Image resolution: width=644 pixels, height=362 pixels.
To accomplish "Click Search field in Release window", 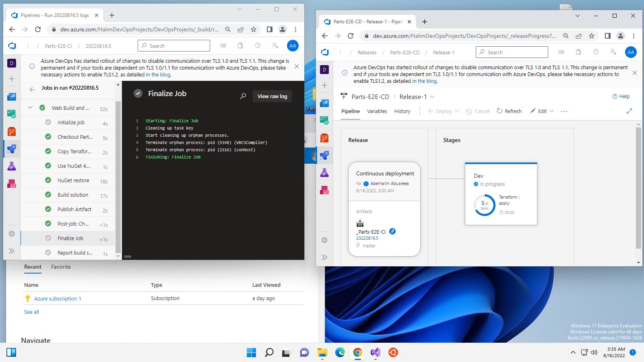I will point(512,52).
